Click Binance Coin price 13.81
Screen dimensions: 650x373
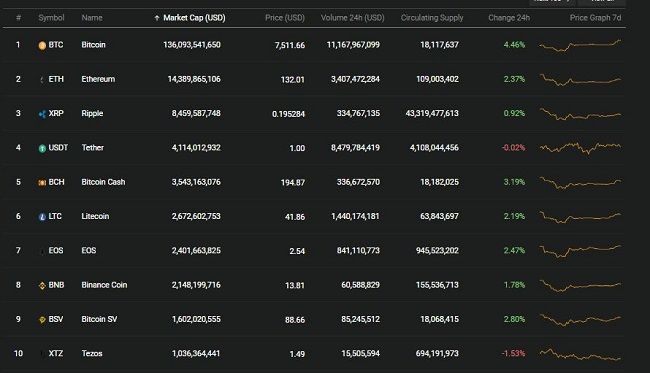click(x=295, y=286)
